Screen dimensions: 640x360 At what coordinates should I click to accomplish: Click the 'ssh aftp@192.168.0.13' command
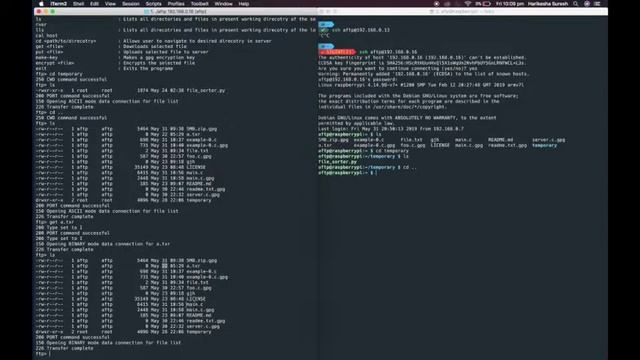(x=361, y=30)
